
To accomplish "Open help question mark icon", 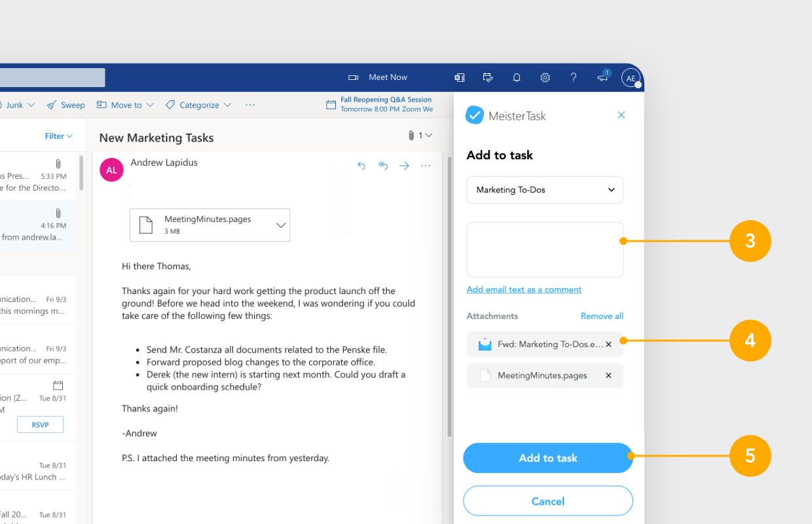I will 574,77.
